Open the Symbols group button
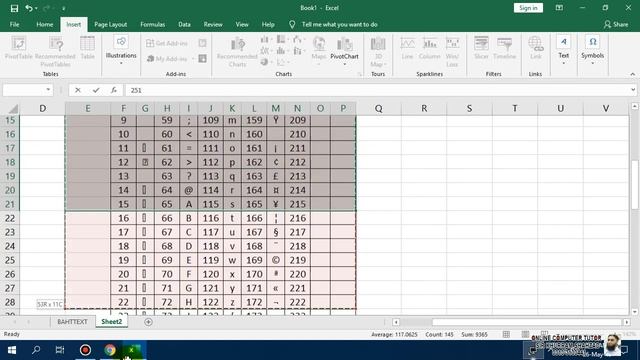 tap(592, 50)
